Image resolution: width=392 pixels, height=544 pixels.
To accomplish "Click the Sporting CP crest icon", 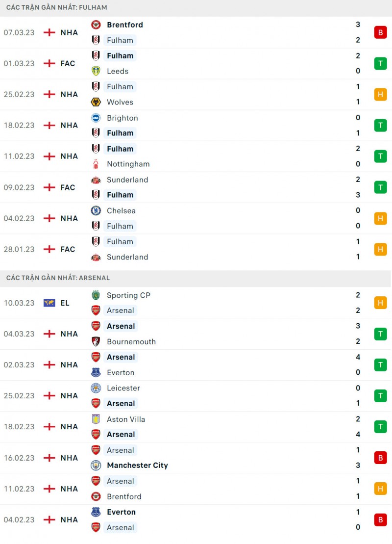I will tap(96, 295).
